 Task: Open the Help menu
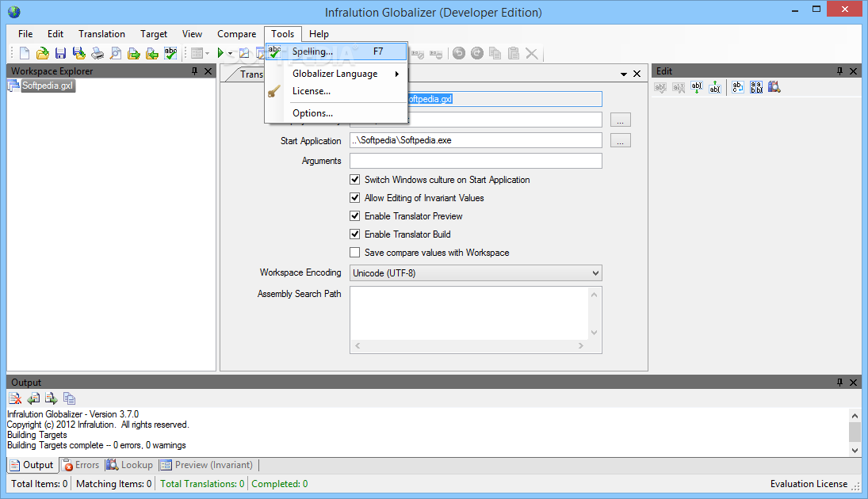point(319,34)
